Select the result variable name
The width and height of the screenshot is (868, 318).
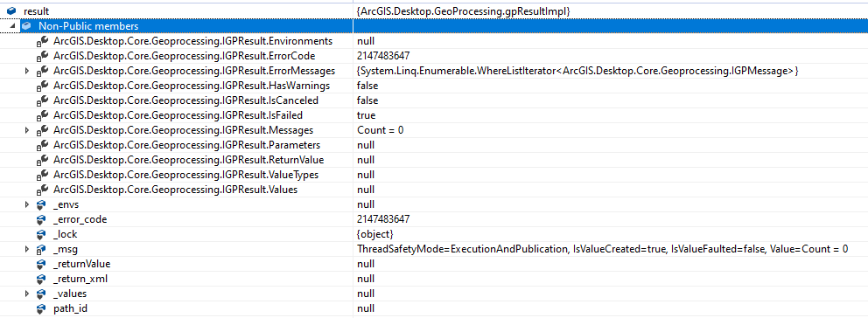[37, 11]
